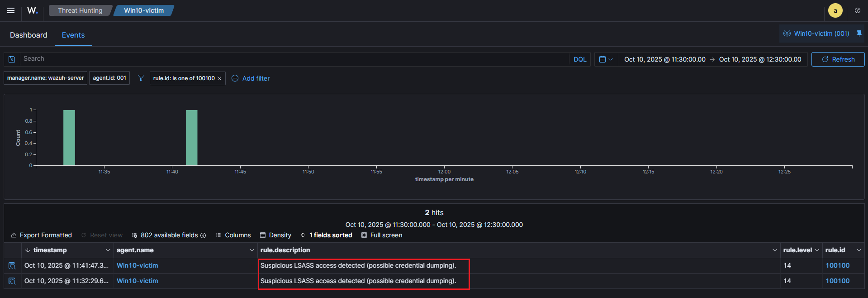Click the saved query icon beside Search
The image size is (868, 298).
12,59
